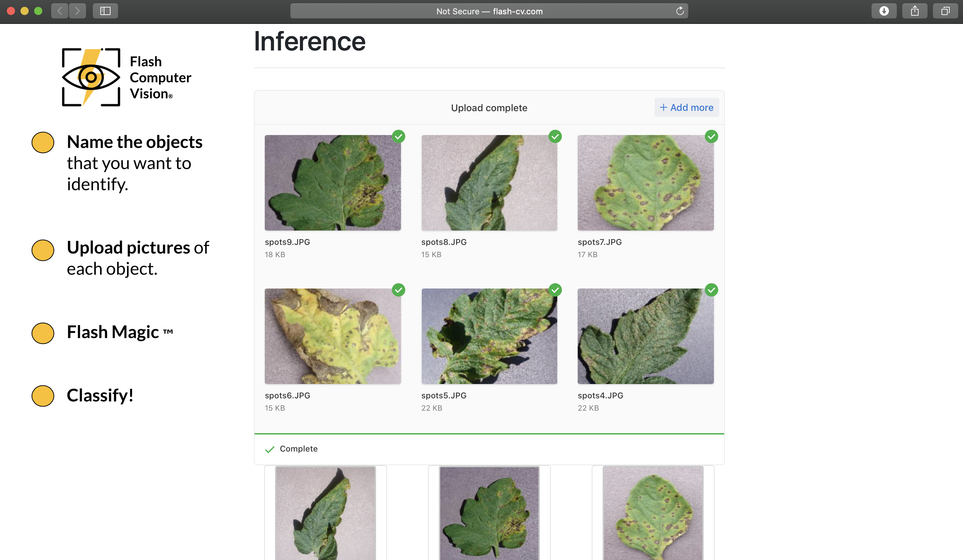Image resolution: width=963 pixels, height=560 pixels.
Task: Click green checkmark on spots9.JPG
Action: pos(398,136)
